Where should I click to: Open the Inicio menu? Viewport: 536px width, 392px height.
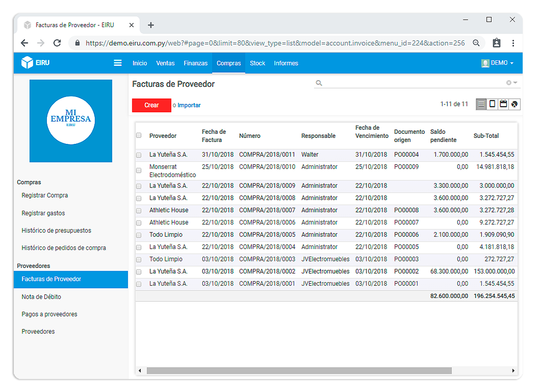click(140, 63)
